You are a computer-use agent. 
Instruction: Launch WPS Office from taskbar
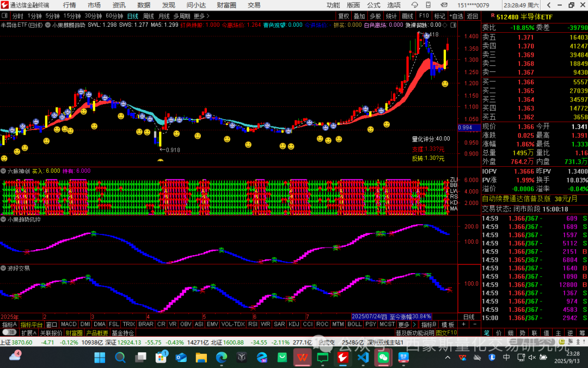pyautogui.click(x=302, y=357)
